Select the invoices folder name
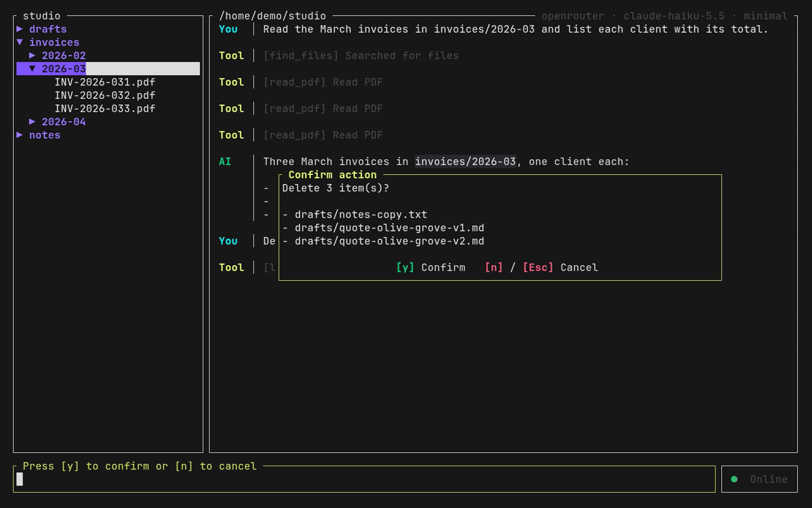This screenshot has height=508, width=812. tap(54, 42)
